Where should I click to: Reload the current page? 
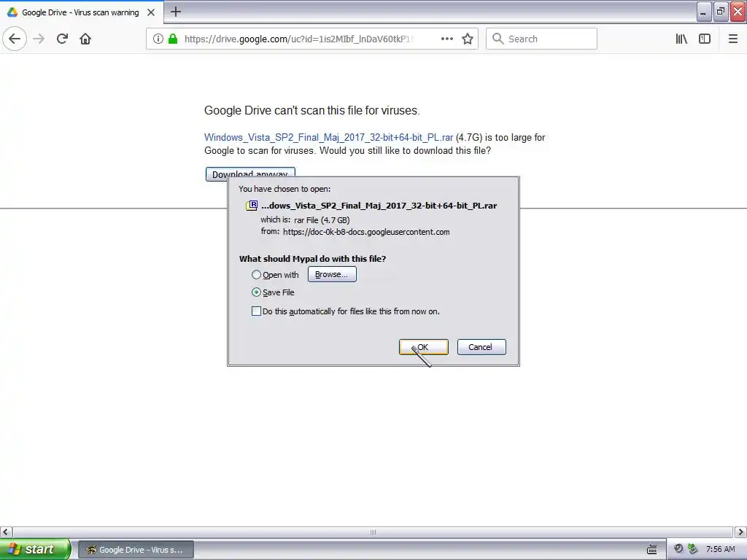(62, 39)
